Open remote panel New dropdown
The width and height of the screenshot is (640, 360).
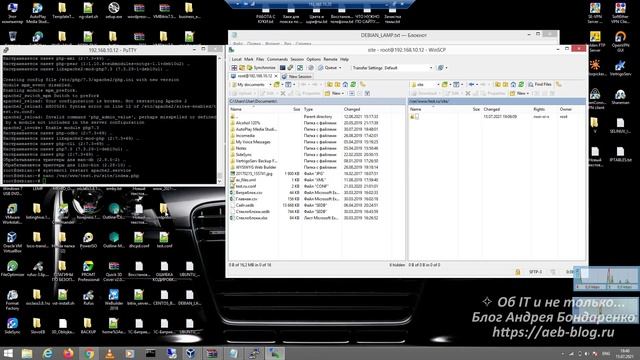point(520,93)
